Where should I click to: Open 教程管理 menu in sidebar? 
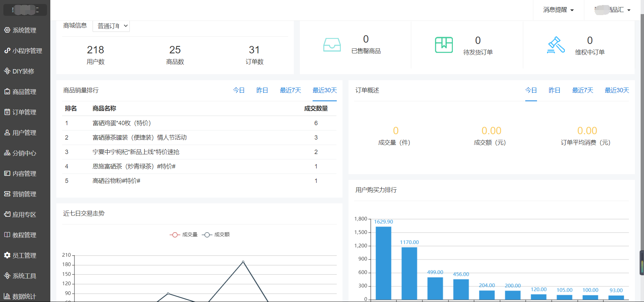(x=25, y=235)
